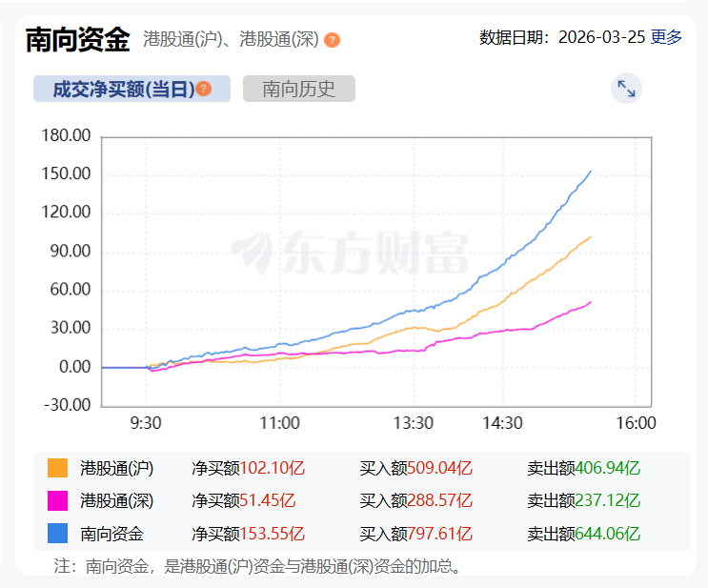Click end point of blue 南向资金 line
The image size is (708, 588).
[591, 172]
